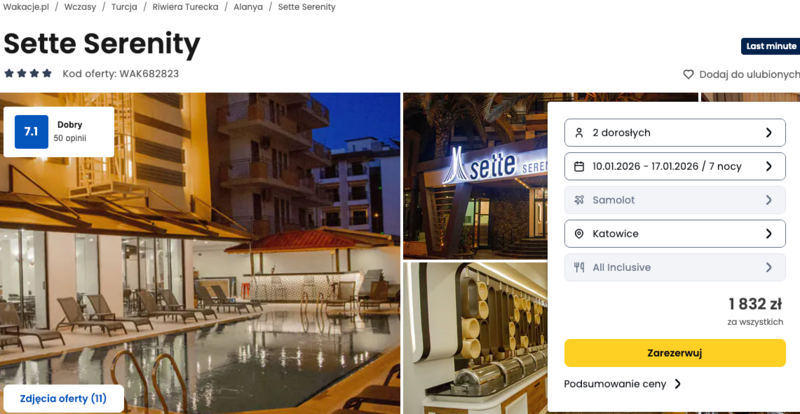The height and width of the screenshot is (414, 800).
Task: Open the 10.01.2026 - 17.01.2026 date selector
Action: [x=674, y=166]
